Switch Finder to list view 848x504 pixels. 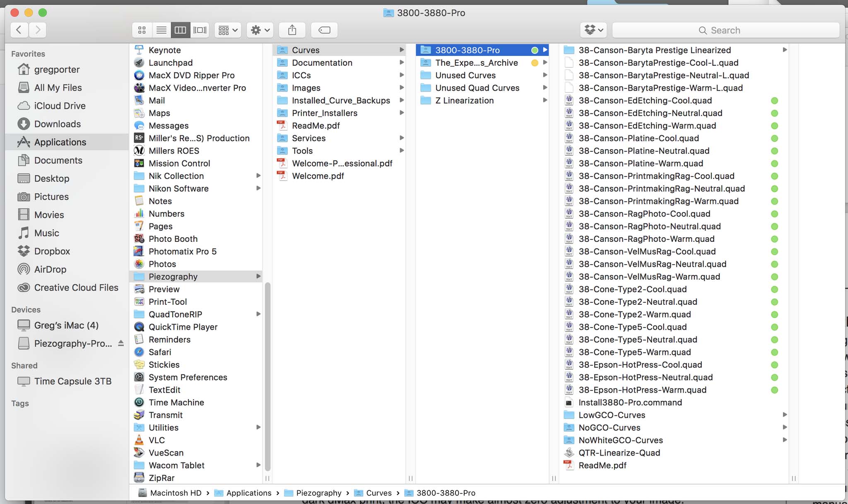(161, 30)
